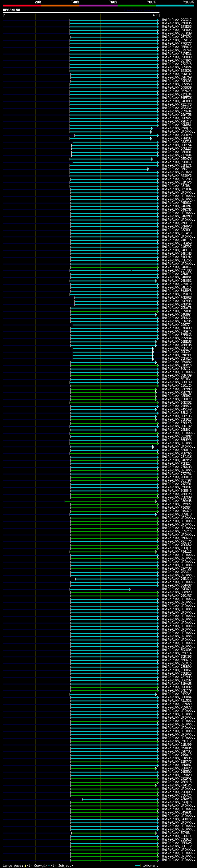Image resolution: width=197 pixels, height=868 pixels.
Task: Select hit label UniRef100_P17094
Action: (x=177, y=155)
